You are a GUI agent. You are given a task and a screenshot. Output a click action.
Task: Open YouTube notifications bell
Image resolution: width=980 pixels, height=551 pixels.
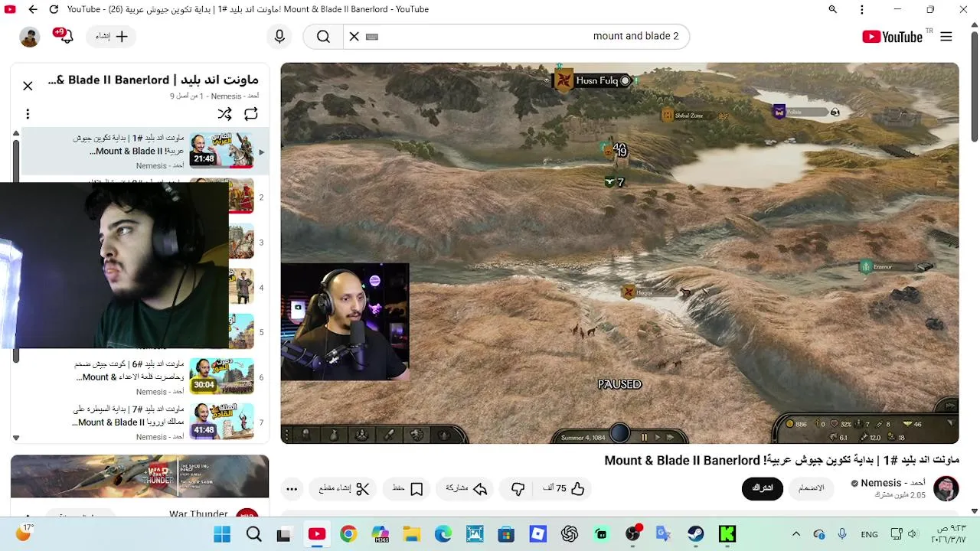coord(65,36)
